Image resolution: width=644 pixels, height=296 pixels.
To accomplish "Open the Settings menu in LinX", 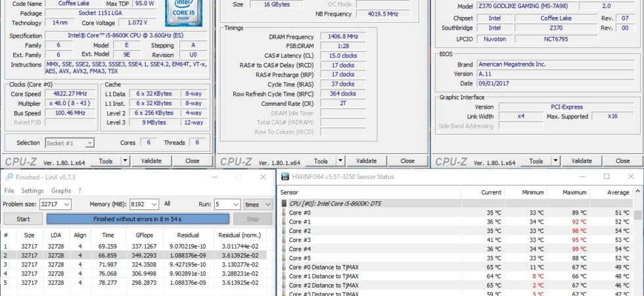I will coord(32,191).
